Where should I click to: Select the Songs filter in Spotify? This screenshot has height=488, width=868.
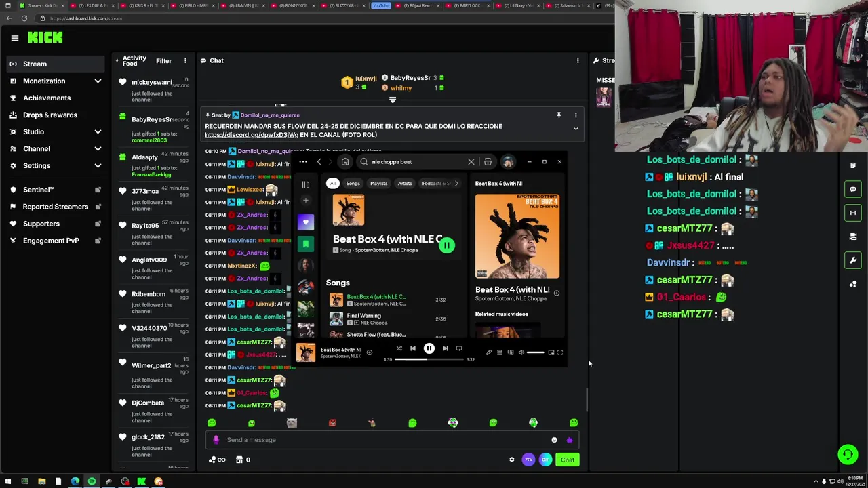[353, 184]
